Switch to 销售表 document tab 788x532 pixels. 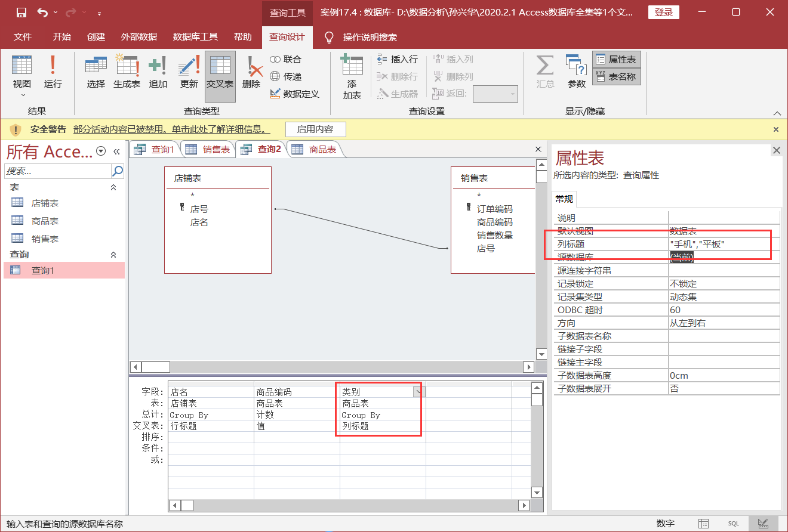point(208,149)
